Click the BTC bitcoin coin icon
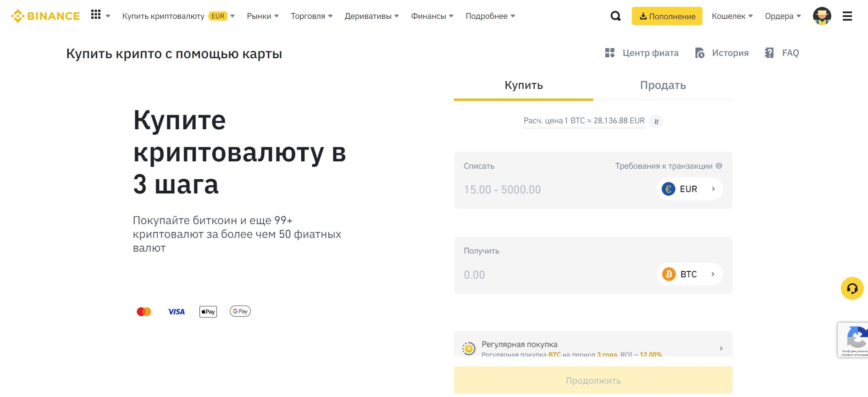 [669, 274]
